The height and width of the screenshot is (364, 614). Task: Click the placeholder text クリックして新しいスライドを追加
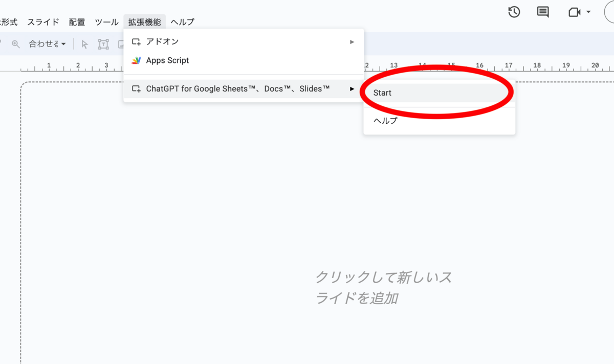[383, 288]
